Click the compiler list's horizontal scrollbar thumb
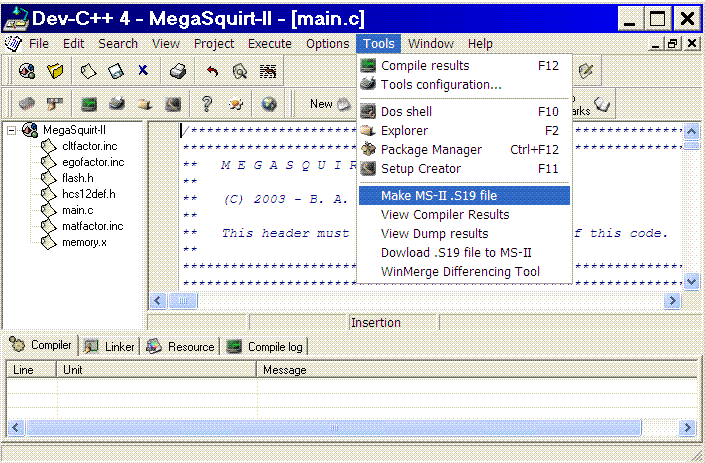The image size is (705, 463). (x=334, y=427)
